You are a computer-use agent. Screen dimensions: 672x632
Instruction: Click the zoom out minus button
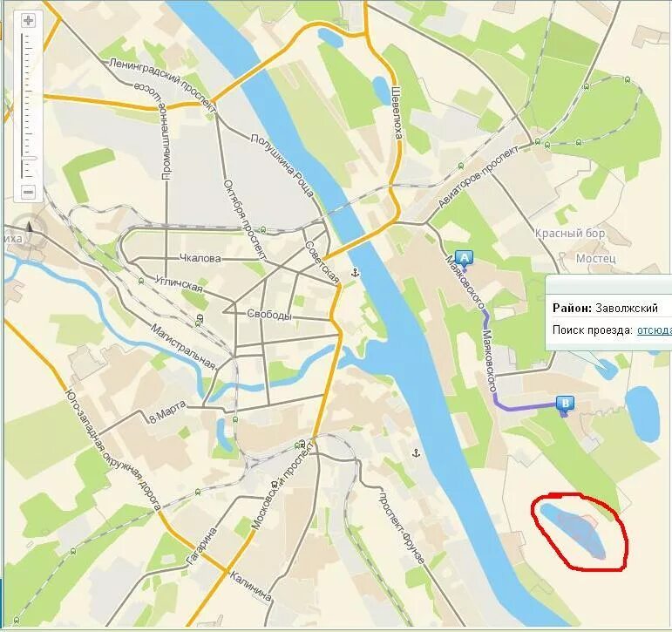(x=28, y=192)
